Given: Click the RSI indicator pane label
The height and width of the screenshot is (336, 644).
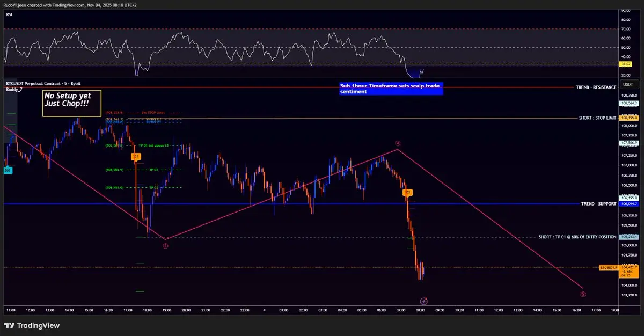Looking at the screenshot, I should (x=9, y=14).
